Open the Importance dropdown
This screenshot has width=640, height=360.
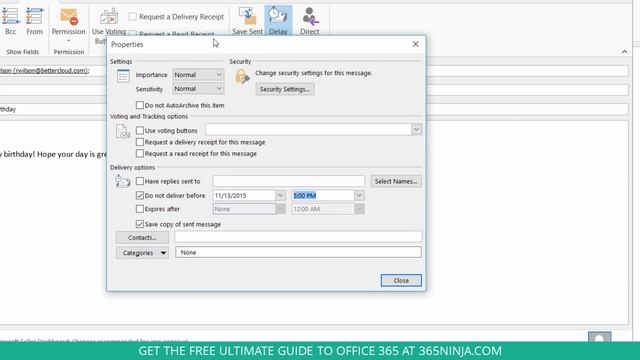pos(198,75)
